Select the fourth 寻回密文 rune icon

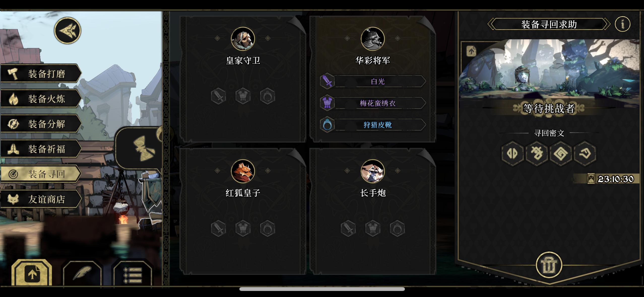click(585, 153)
